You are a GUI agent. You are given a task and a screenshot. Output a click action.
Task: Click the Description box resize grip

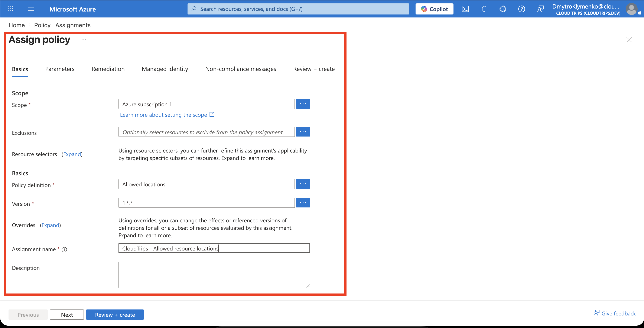pos(308,286)
